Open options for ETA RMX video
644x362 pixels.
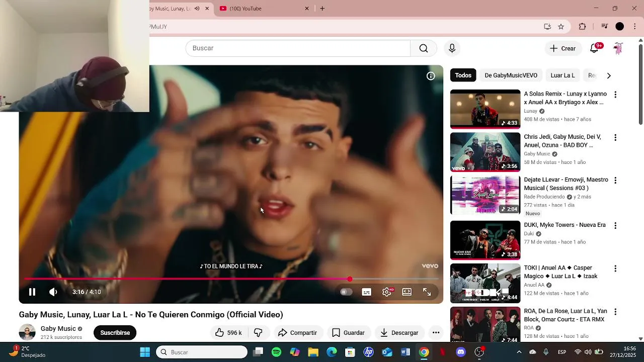pyautogui.click(x=615, y=312)
